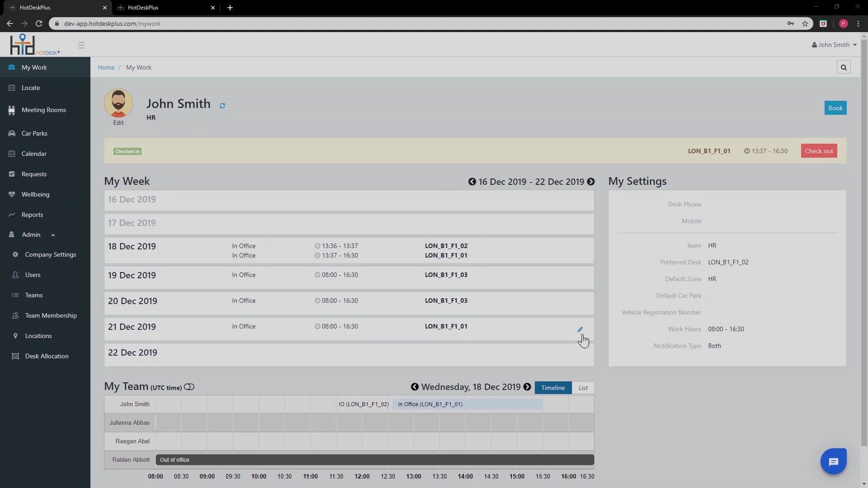Click the HotDesk+ logo

(x=34, y=44)
